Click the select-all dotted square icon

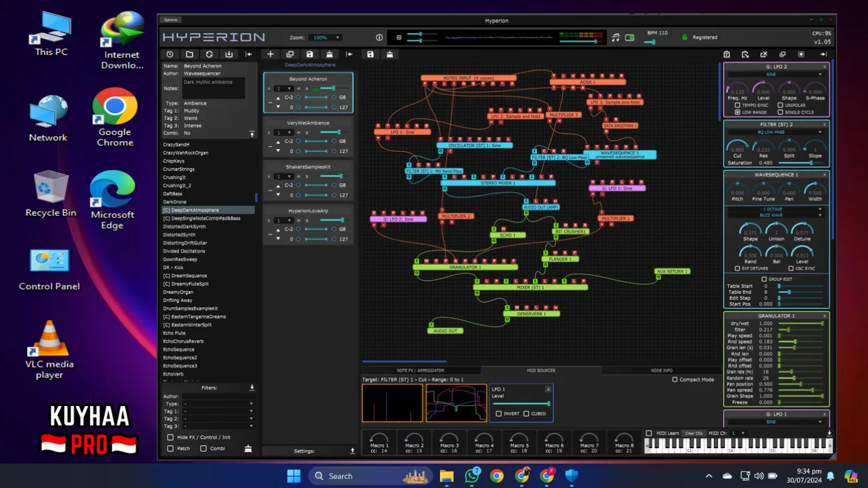click(801, 54)
